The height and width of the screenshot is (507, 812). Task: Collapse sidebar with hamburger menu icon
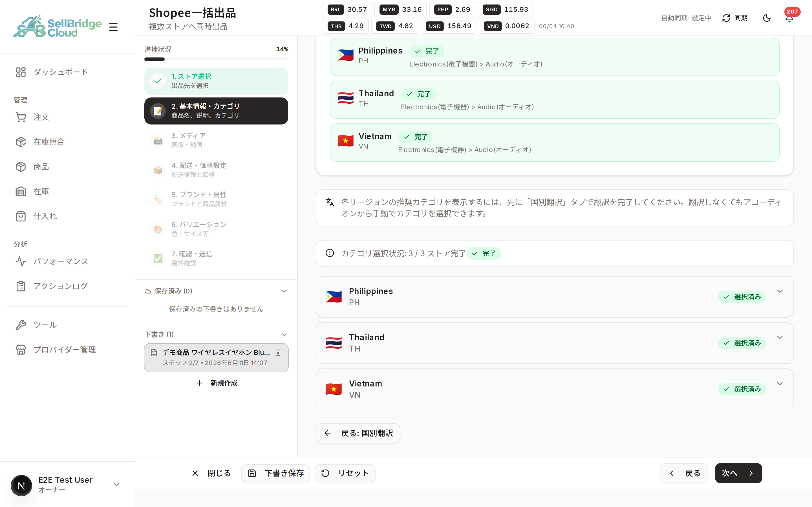(x=113, y=27)
